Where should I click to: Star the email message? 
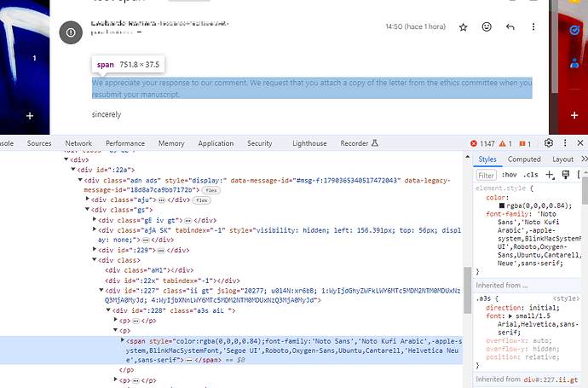[x=463, y=27]
